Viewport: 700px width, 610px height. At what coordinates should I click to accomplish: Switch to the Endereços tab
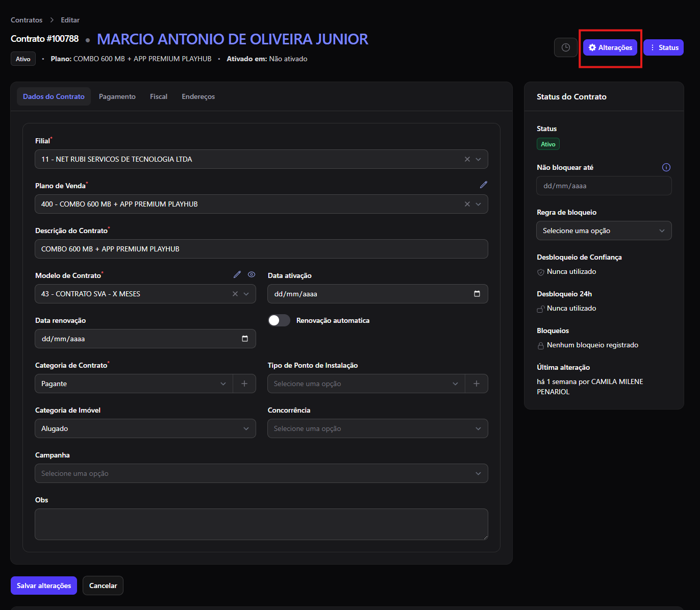(x=198, y=96)
